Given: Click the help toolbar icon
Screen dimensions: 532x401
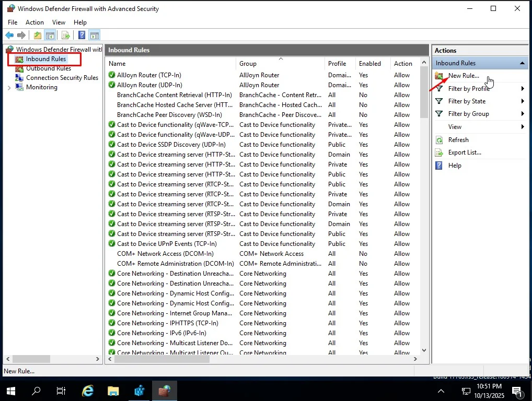Looking at the screenshot, I should pyautogui.click(x=82, y=35).
